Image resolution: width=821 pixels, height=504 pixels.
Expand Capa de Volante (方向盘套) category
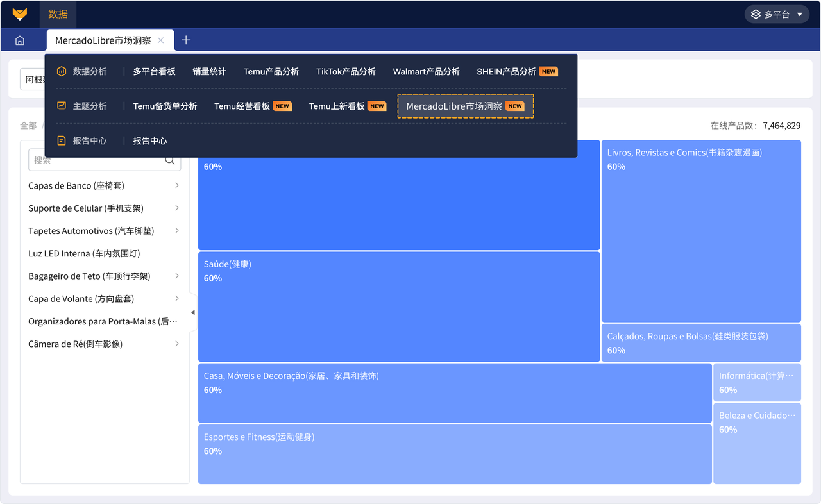pyautogui.click(x=177, y=298)
